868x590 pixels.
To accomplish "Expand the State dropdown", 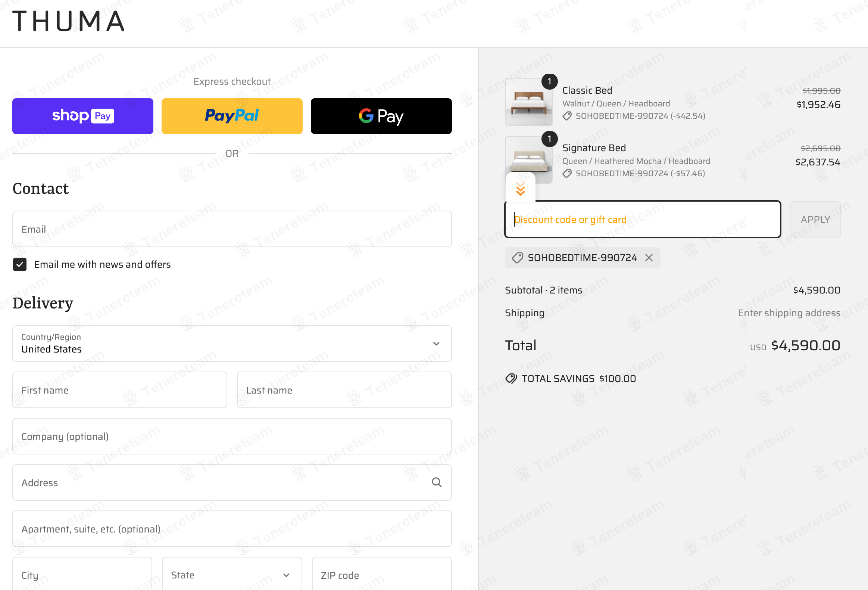I will [232, 575].
